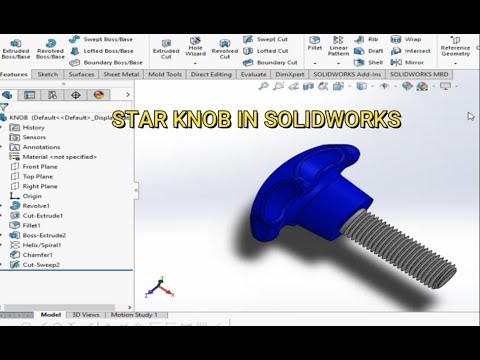Switch to the Direct Editing tab
Image resolution: width=480 pixels, height=360 pixels.
tap(211, 74)
